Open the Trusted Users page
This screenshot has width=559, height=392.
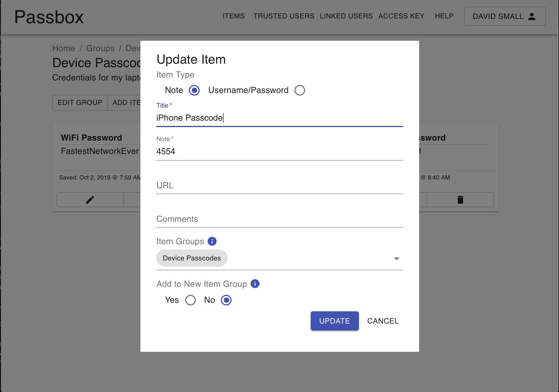[284, 16]
